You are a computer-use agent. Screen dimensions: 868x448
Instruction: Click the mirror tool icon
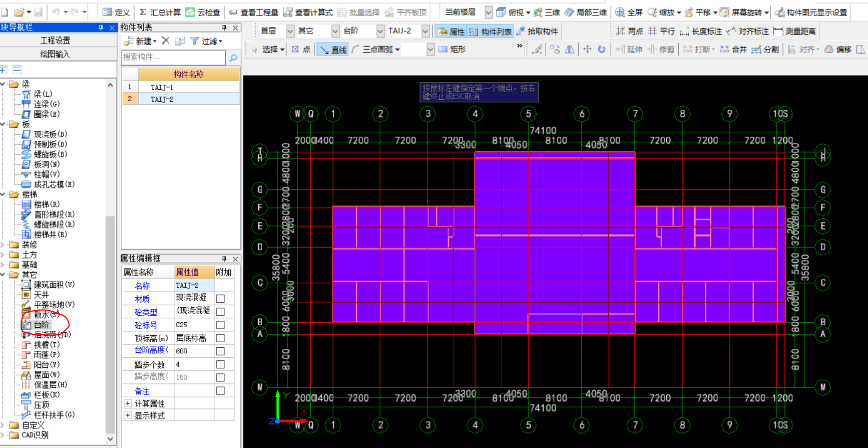pos(570,49)
